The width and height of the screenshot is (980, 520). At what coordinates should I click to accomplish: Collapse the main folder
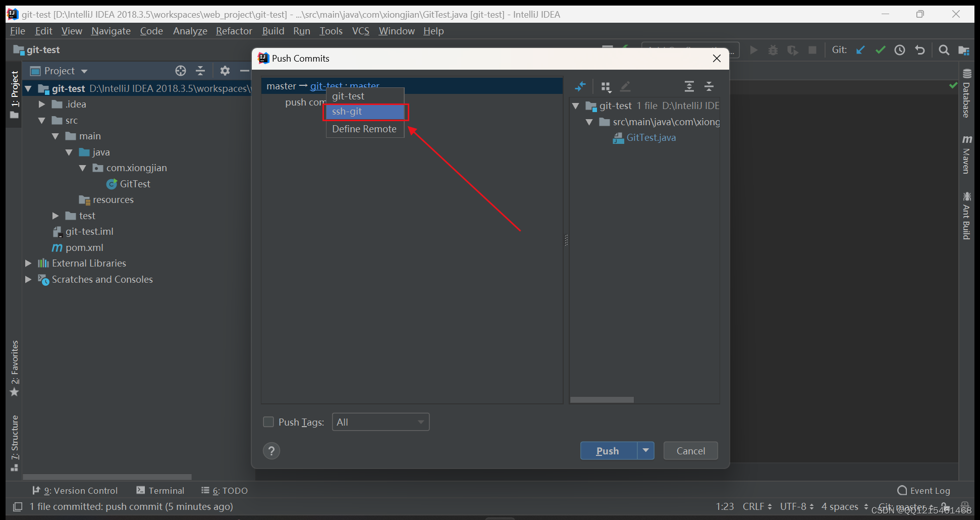click(56, 136)
